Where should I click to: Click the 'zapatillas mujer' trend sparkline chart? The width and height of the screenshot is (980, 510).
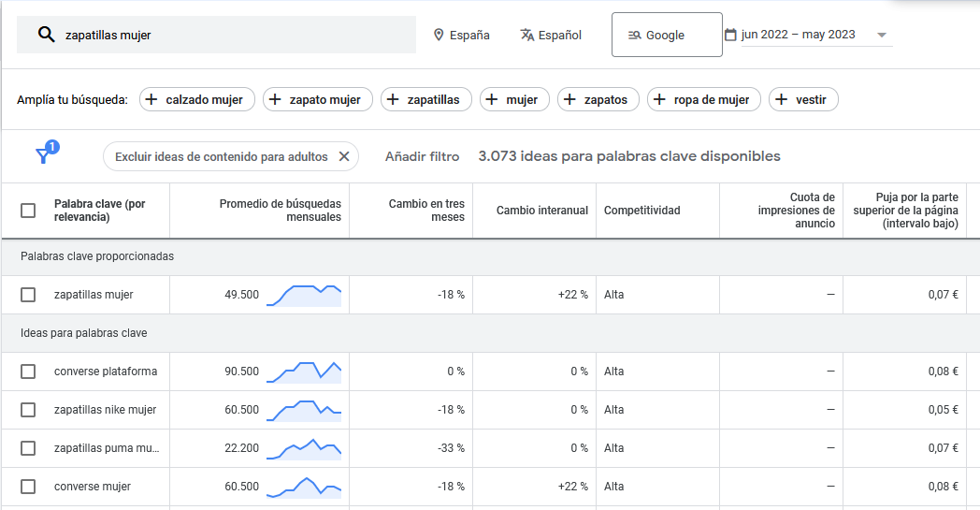(304, 296)
